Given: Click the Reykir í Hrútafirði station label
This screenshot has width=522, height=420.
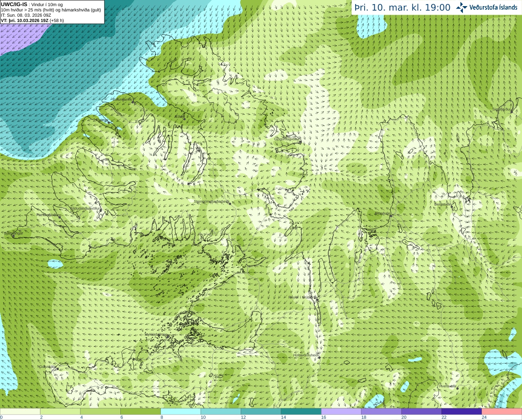Looking at the screenshot, I should [303, 297].
